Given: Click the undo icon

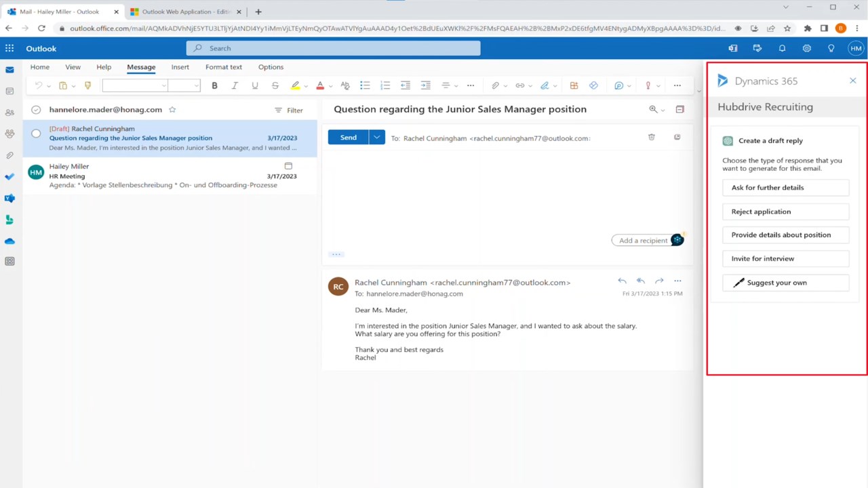Looking at the screenshot, I should click(x=39, y=85).
